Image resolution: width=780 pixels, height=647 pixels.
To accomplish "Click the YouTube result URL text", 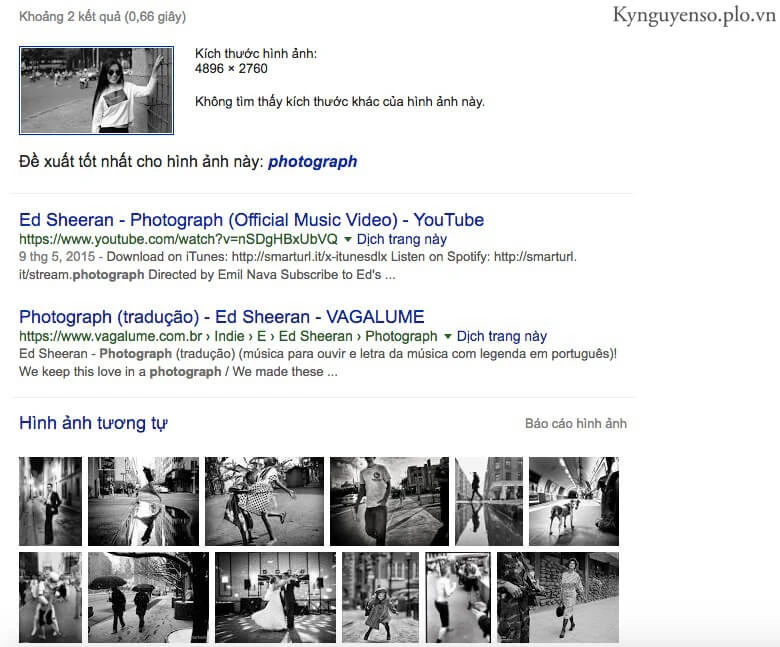I will point(178,240).
